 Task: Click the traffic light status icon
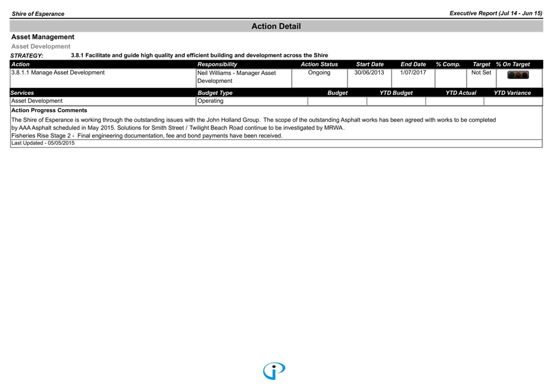point(518,75)
